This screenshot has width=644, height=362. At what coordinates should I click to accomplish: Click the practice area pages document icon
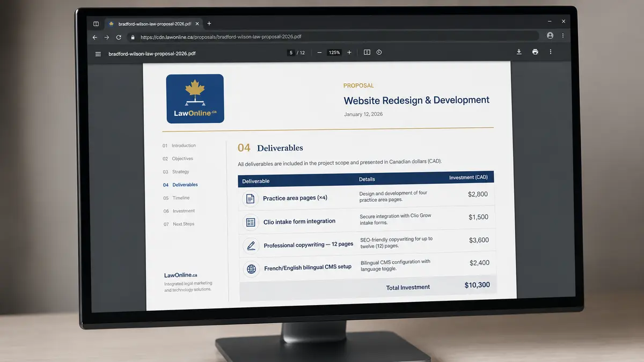(x=250, y=198)
